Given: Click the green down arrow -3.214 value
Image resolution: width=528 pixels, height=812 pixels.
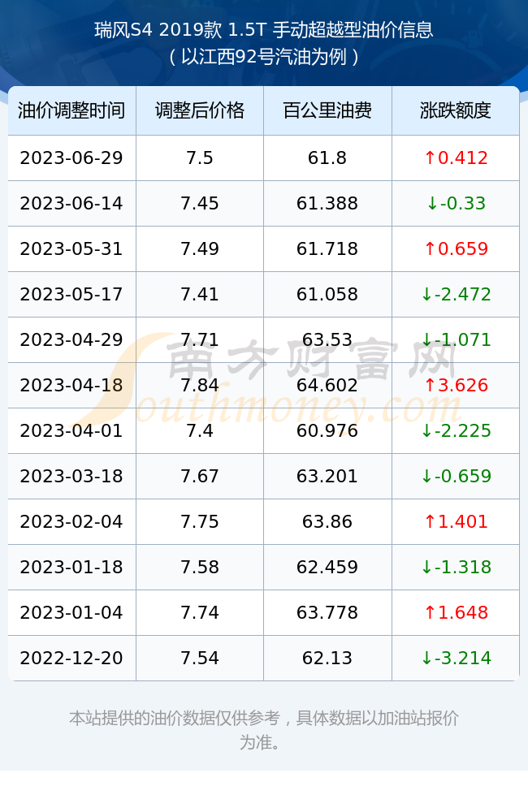Looking at the screenshot, I should click(456, 659).
